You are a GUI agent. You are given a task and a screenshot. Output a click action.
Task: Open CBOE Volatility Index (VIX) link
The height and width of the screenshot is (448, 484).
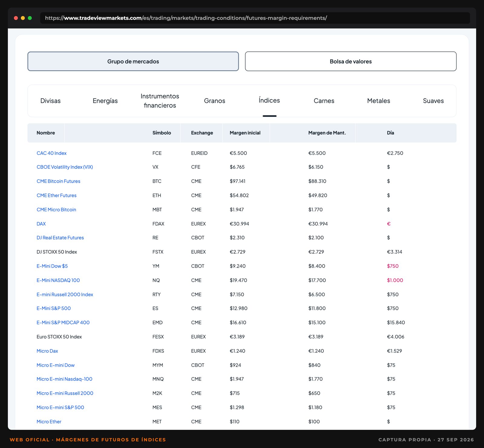65,167
